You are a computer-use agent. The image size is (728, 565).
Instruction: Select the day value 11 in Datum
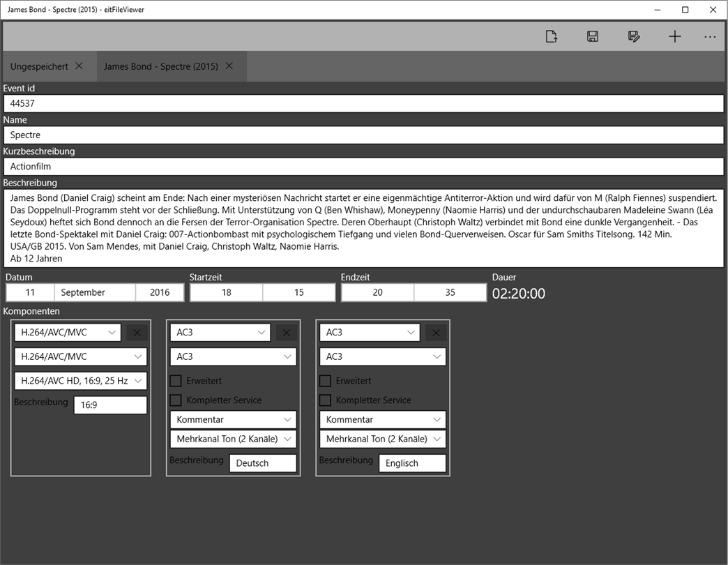pos(30,292)
